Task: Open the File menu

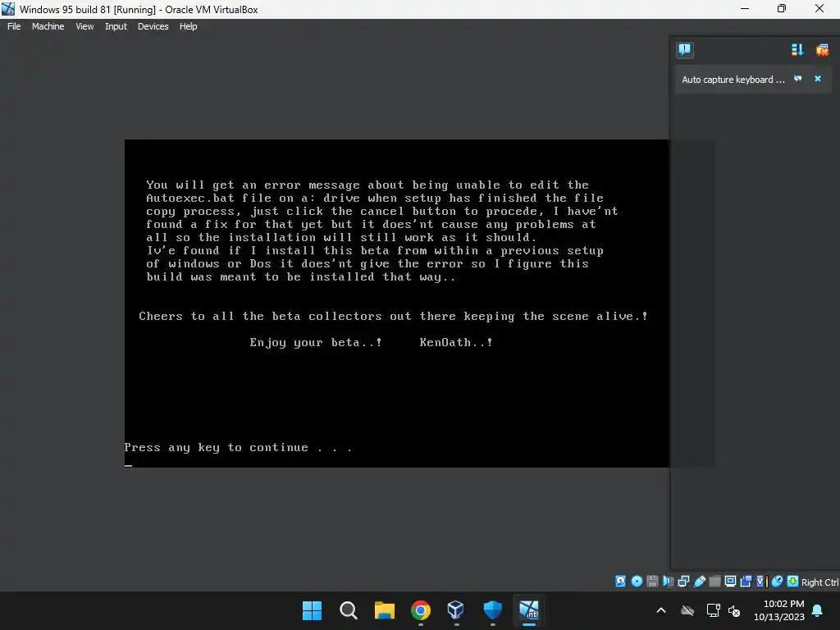Action: click(14, 26)
